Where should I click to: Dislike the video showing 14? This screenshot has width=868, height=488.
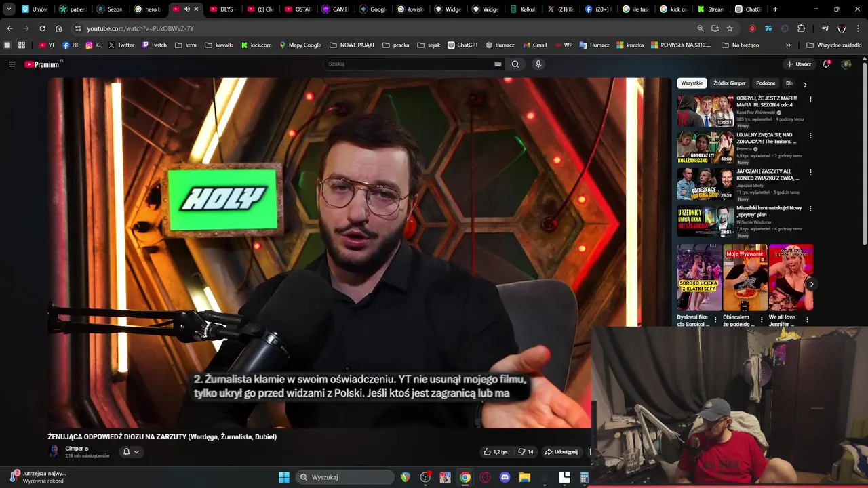point(526,452)
